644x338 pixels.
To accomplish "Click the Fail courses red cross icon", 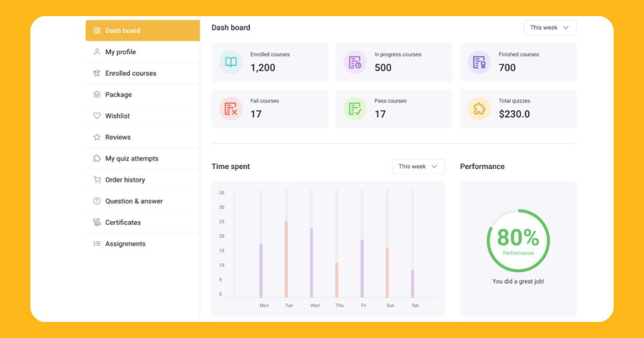I will (x=231, y=109).
